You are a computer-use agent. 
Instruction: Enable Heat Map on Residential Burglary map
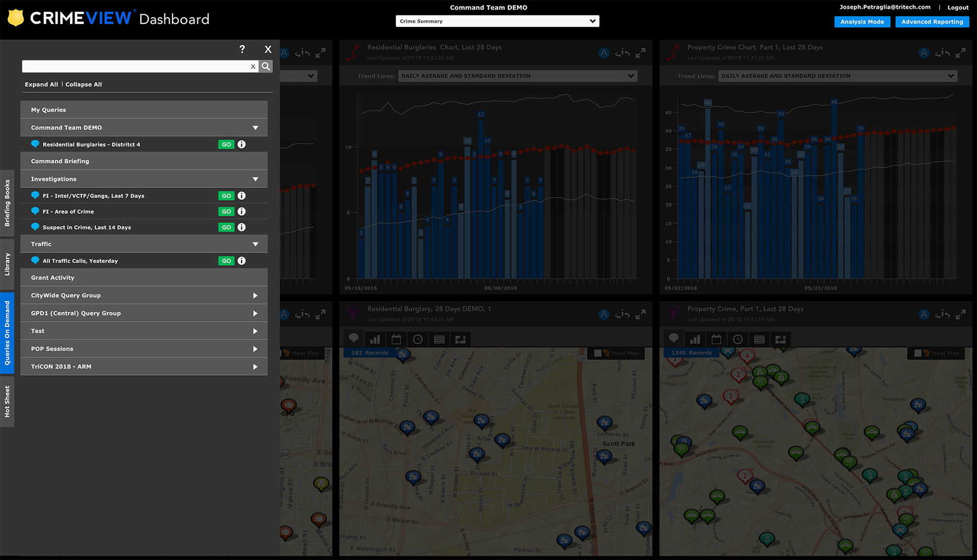tap(598, 353)
